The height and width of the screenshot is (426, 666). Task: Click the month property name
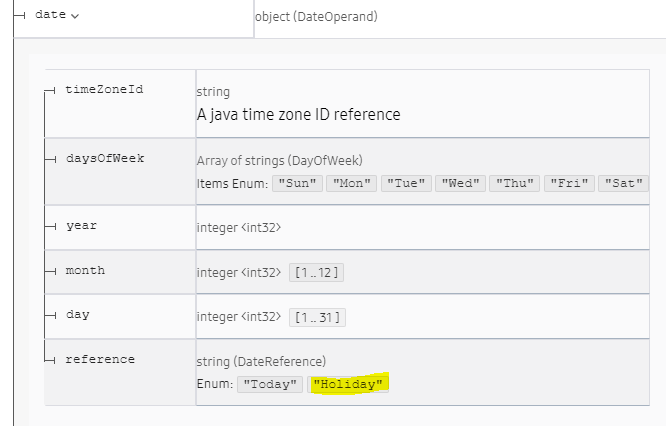[x=85, y=270]
